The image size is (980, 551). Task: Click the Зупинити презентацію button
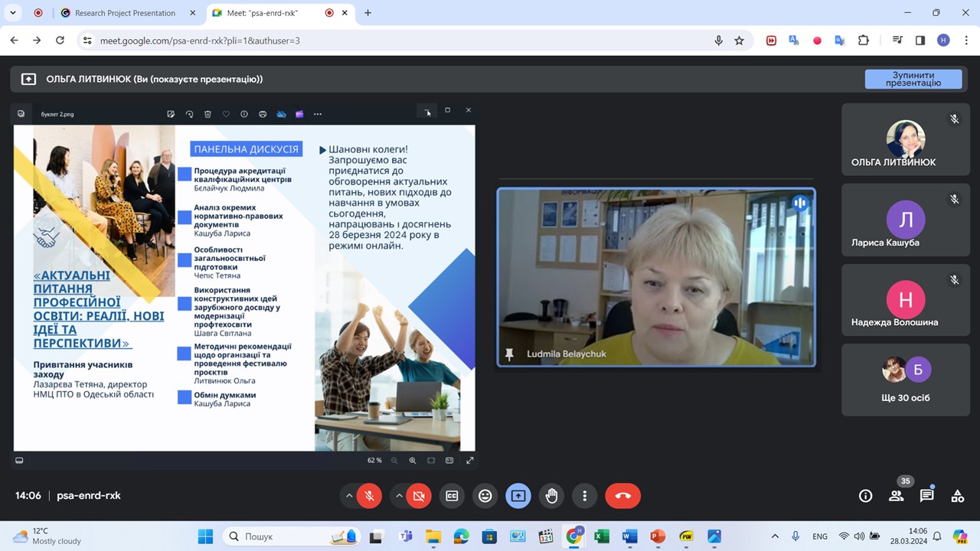coord(913,79)
